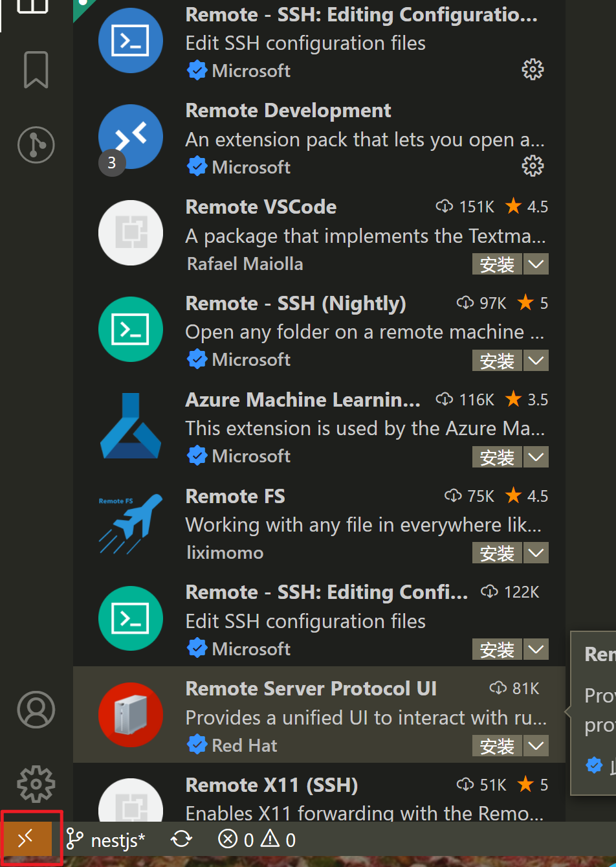Click the Remote VSCode extension icon
The width and height of the screenshot is (616, 867).
click(x=131, y=233)
